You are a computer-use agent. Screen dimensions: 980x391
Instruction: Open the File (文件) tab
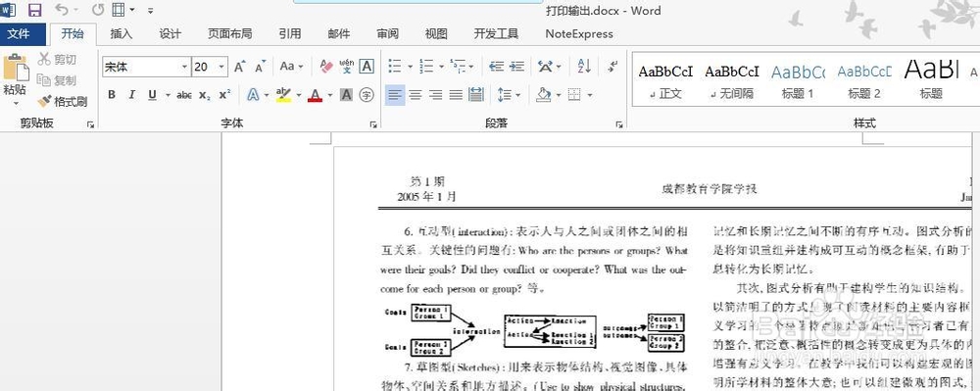tap(19, 33)
